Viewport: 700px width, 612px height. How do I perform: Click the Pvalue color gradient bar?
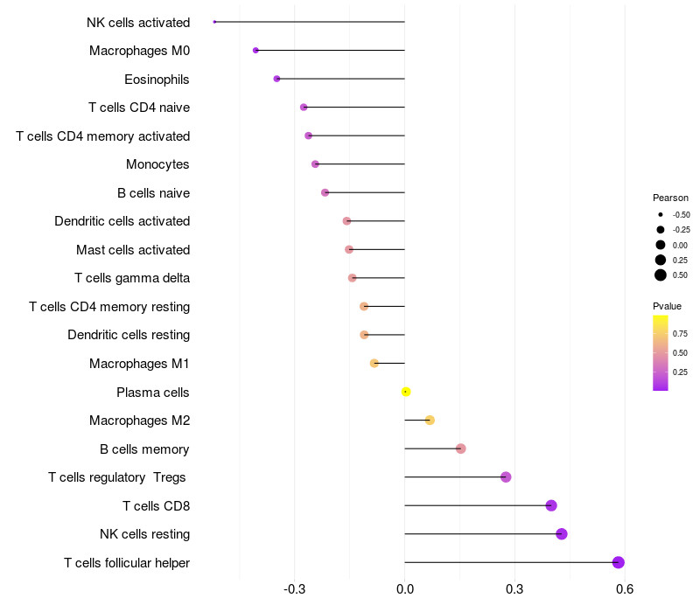tap(661, 353)
